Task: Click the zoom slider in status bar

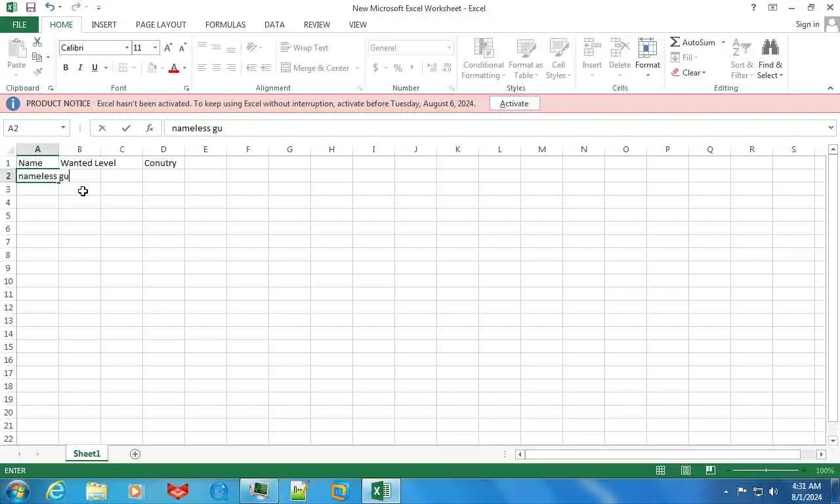Action: [766, 471]
